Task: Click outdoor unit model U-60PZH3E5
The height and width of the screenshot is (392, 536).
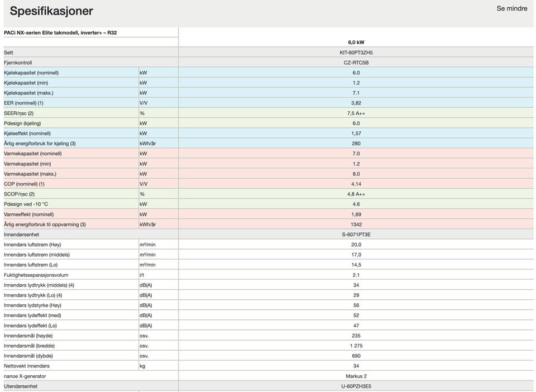Action: coord(356,386)
